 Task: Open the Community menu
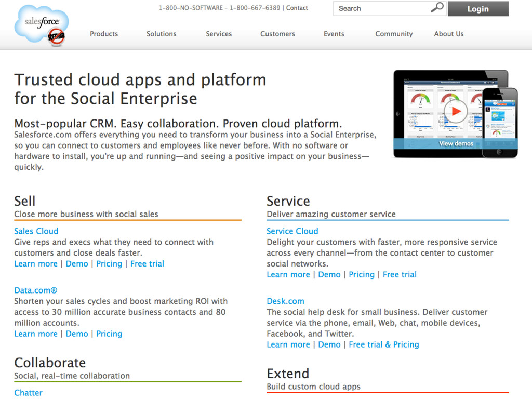tap(394, 34)
